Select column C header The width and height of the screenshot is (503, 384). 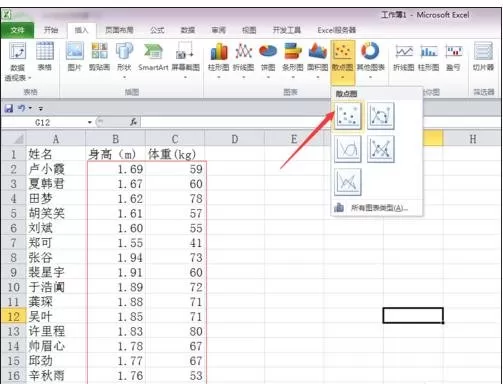(x=175, y=139)
